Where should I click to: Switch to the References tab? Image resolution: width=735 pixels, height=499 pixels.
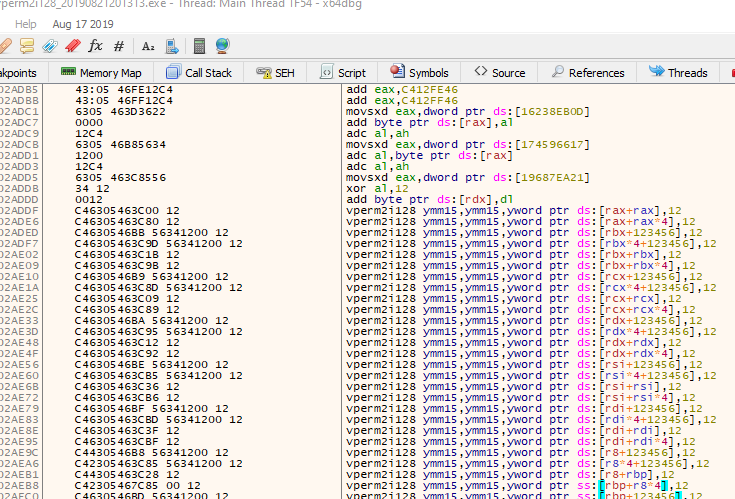coord(587,73)
